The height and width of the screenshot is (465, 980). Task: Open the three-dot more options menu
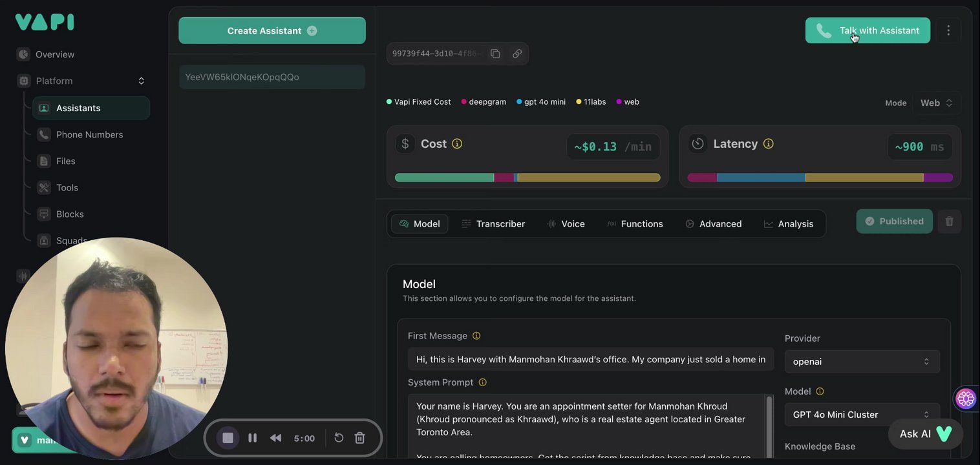(x=948, y=30)
